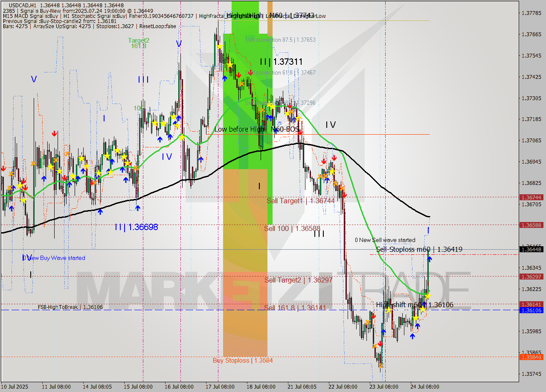Click the orange X sell marker near the 23 Jul low
The image size is (546, 392).
(381, 365)
